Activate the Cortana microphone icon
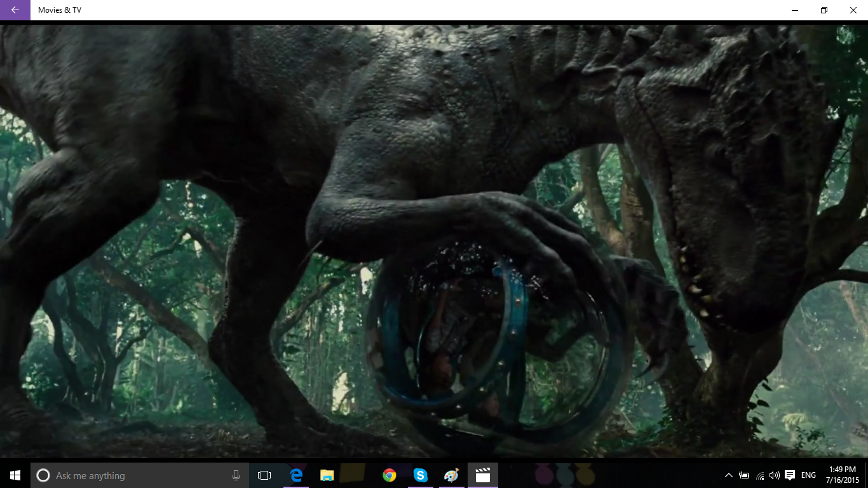 (x=236, y=475)
